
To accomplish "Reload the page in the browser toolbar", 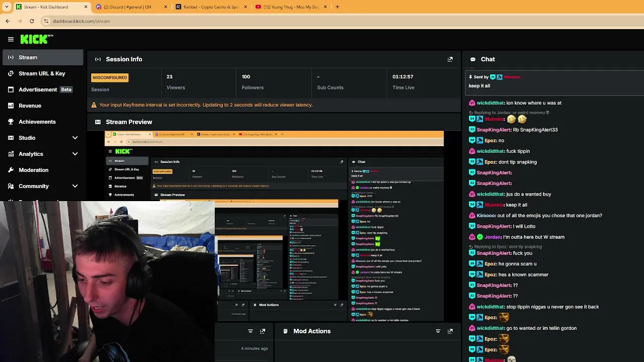I will [x=32, y=21].
